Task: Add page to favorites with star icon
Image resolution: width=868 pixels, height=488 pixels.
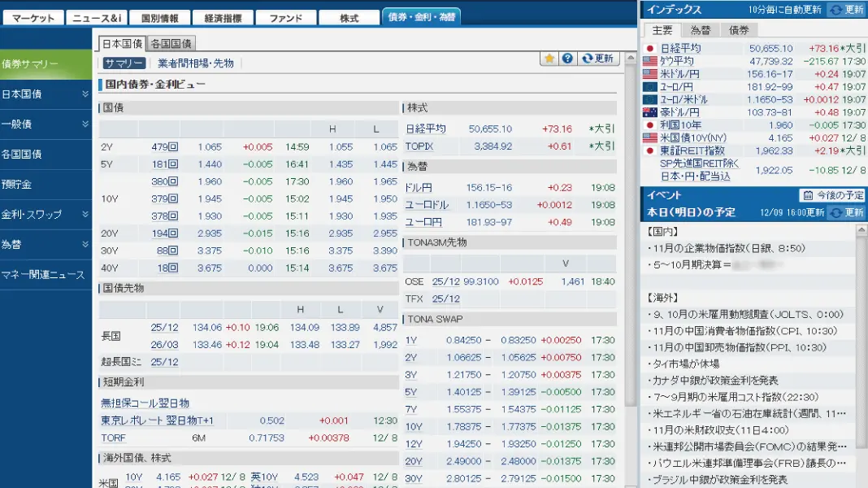Action: pyautogui.click(x=549, y=59)
